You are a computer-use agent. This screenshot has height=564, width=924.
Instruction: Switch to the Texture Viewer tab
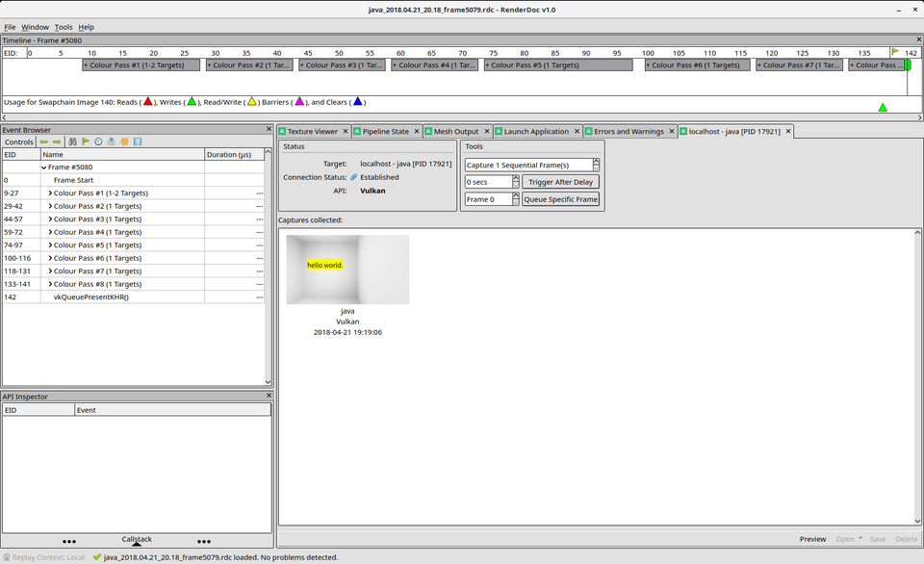point(312,132)
